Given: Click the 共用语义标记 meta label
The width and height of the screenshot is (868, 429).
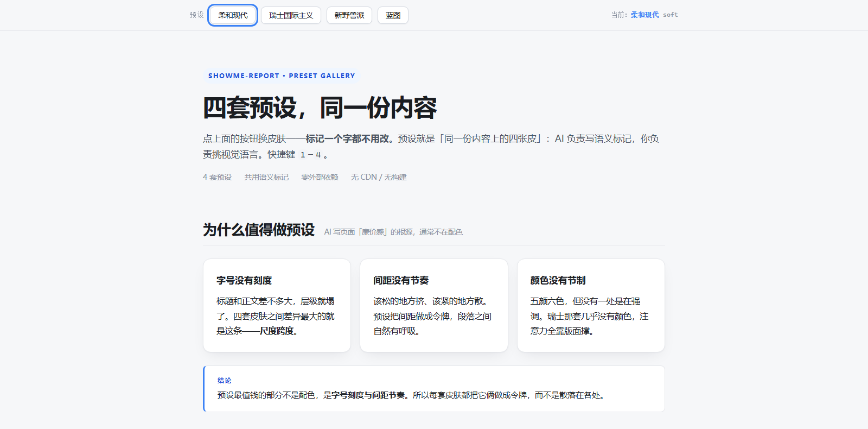Looking at the screenshot, I should point(266,177).
